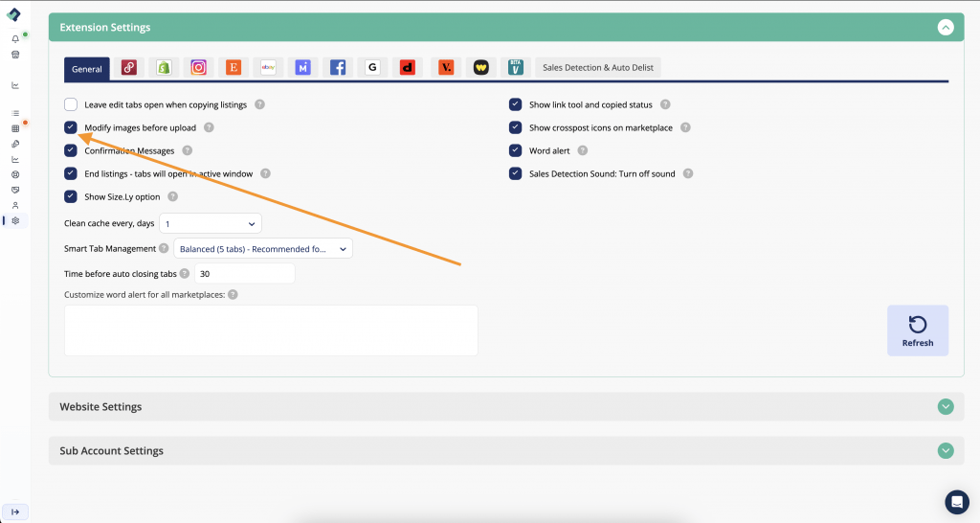Click the Website Settings heading text
Viewport: 980px width, 523px height.
tap(100, 407)
